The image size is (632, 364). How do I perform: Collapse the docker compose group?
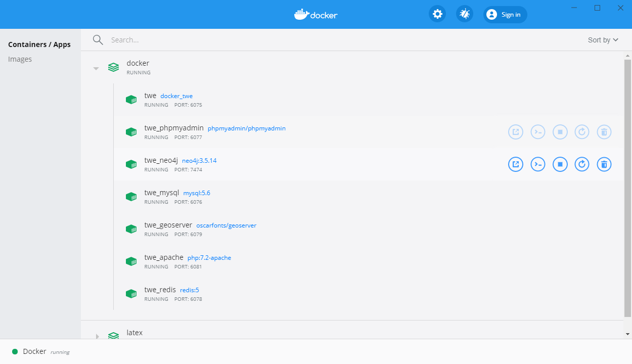pyautogui.click(x=96, y=68)
